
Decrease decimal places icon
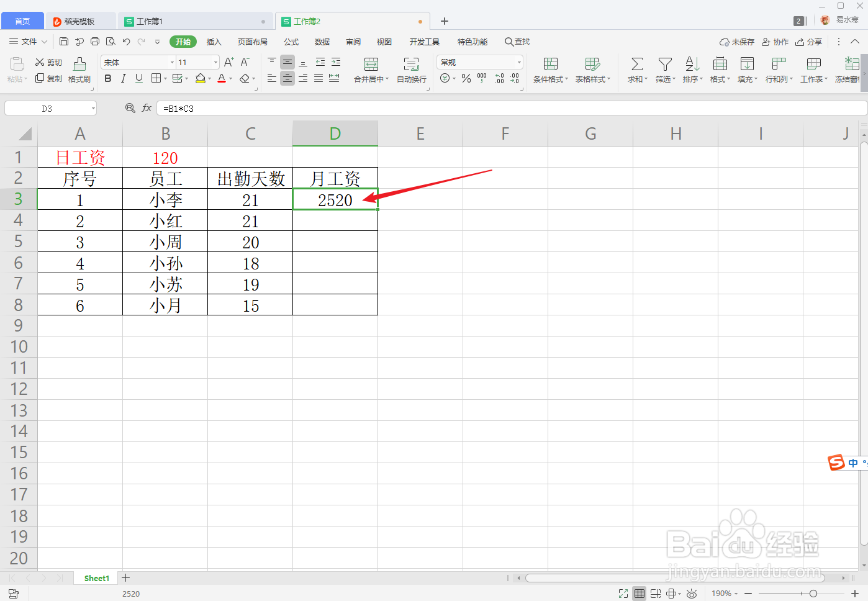pos(515,78)
